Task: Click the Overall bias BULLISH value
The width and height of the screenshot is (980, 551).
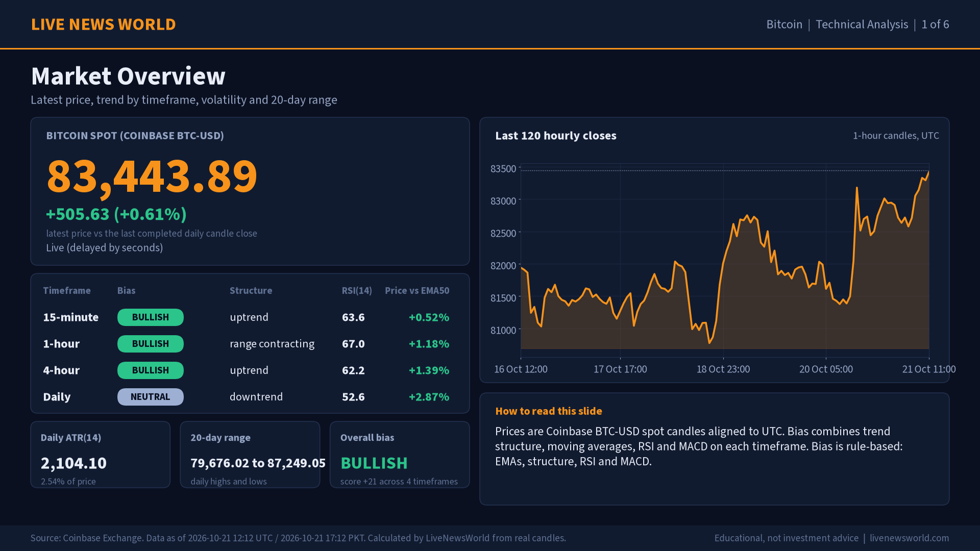Action: [374, 463]
